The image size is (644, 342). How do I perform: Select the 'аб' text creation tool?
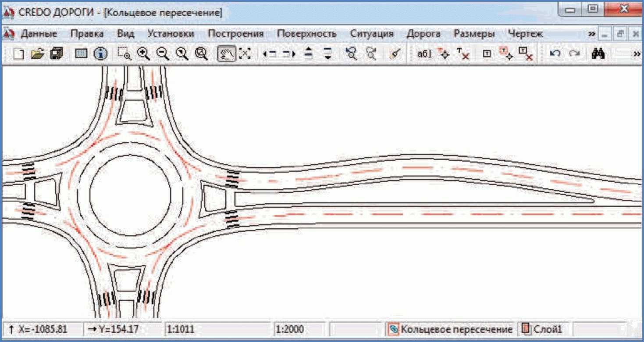[424, 54]
